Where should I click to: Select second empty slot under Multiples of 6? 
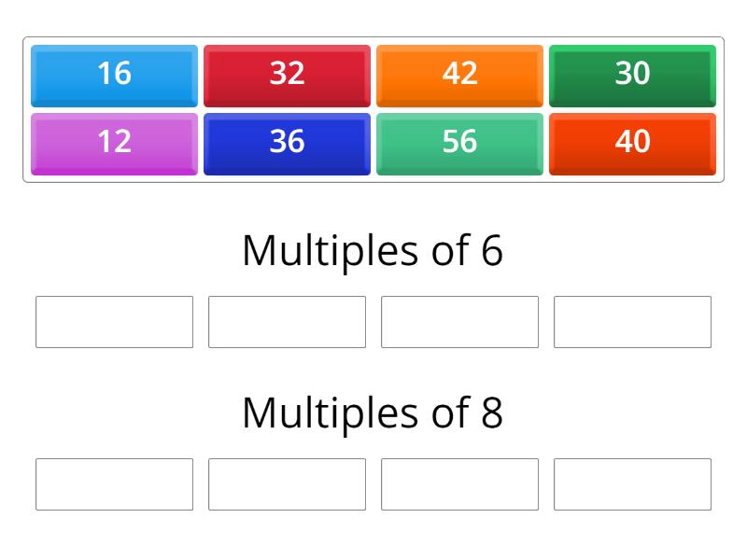coord(287,322)
